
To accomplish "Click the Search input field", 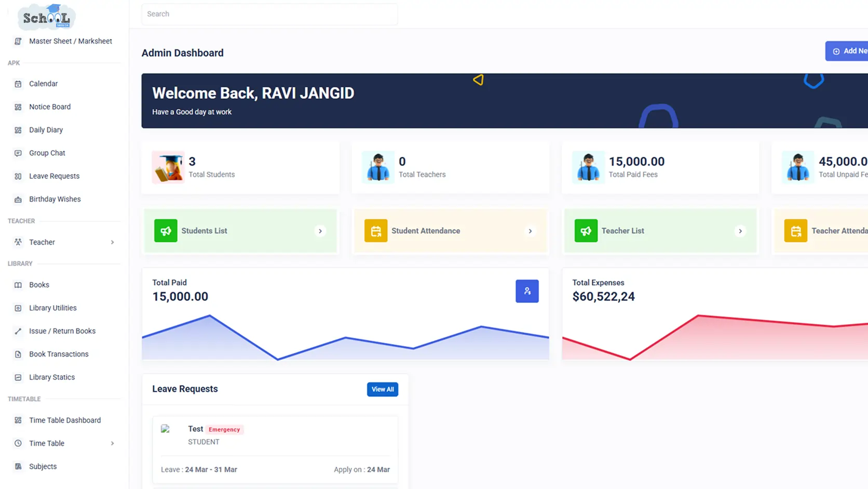I will click(269, 14).
